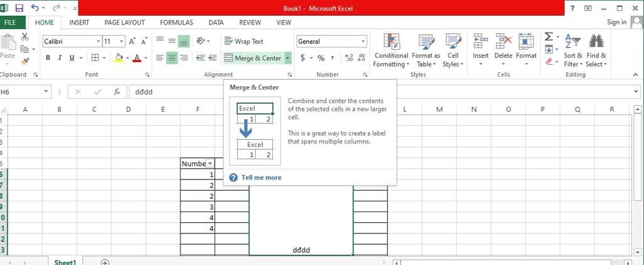Click Decrease Decimal icon

coord(361,58)
